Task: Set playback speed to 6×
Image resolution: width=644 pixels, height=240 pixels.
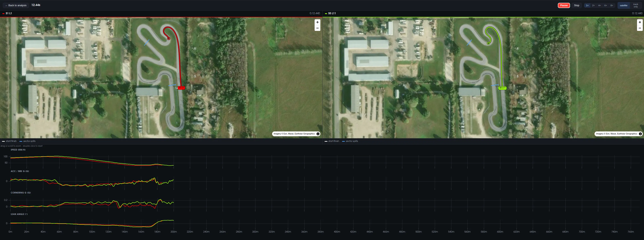Action: 605,5
